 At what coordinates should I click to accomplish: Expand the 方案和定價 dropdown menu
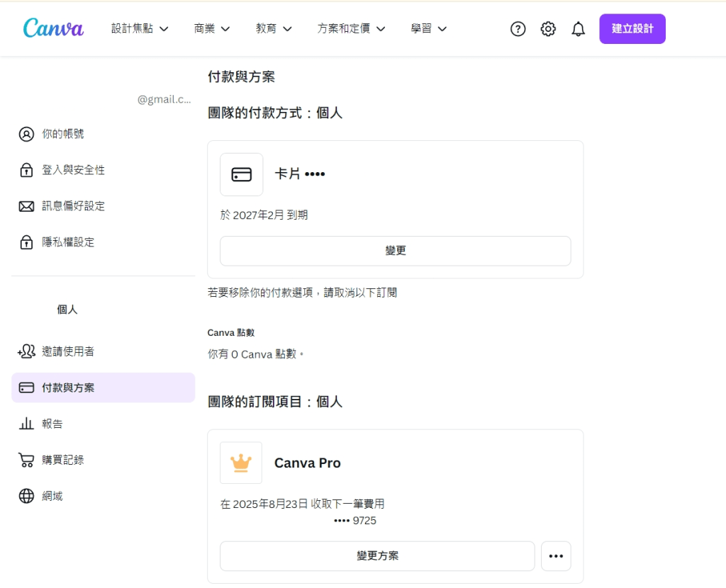coord(351,29)
